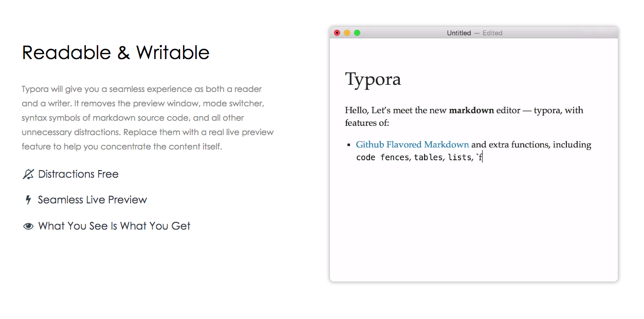Minimize the window using yellow button

point(347,33)
